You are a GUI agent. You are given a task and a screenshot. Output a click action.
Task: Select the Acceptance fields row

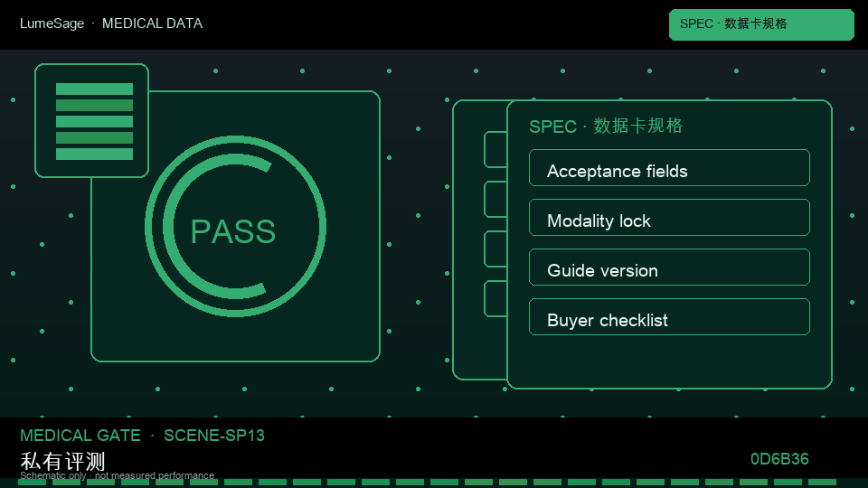coord(669,168)
